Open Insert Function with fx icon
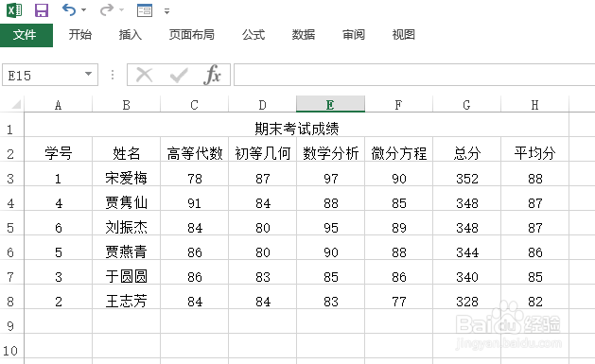 212,75
